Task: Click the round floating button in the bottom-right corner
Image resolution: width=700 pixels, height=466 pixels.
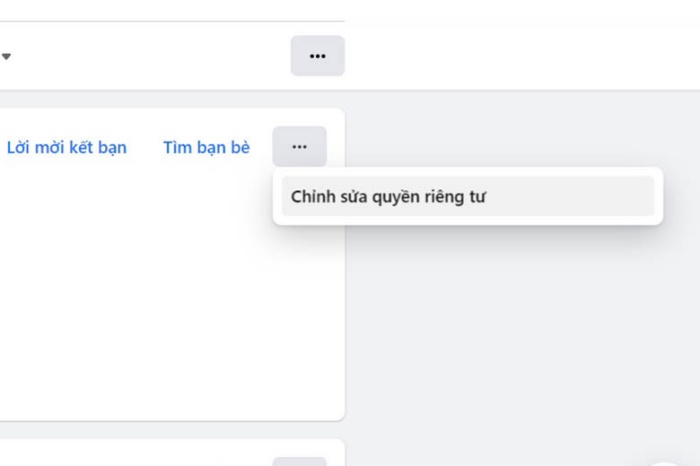Action: point(667,462)
